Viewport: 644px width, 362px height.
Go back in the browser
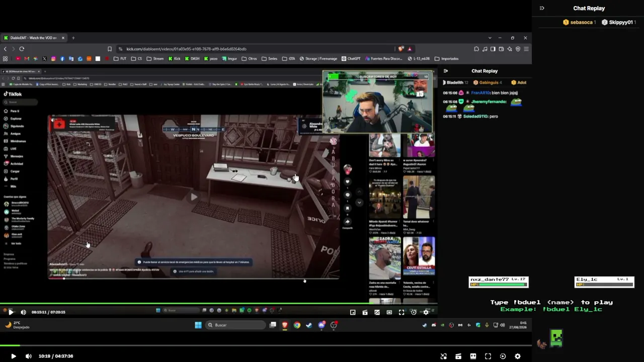(x=5, y=49)
